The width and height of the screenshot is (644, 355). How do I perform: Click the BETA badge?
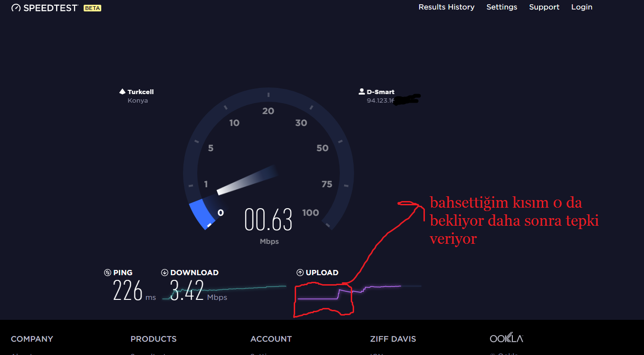(92, 8)
